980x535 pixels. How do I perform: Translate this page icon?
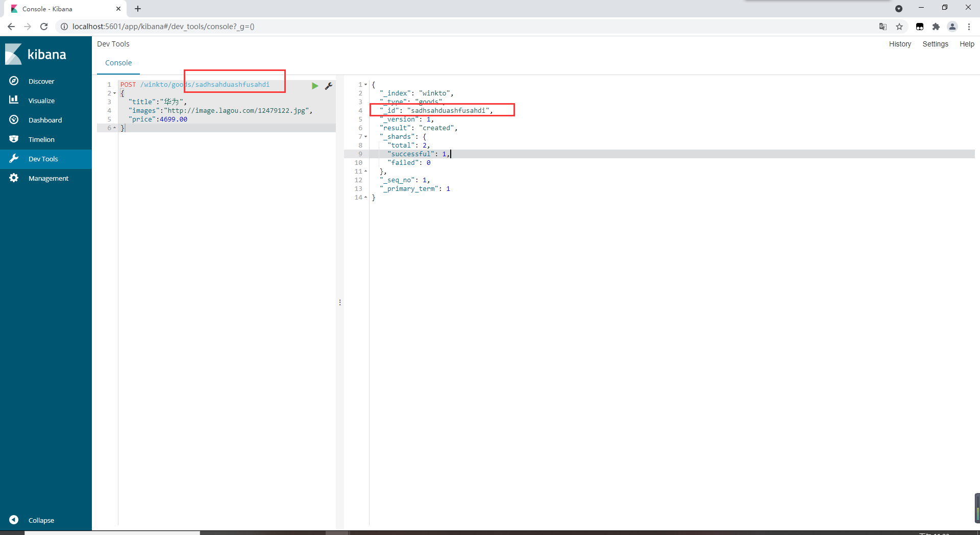coord(883,27)
